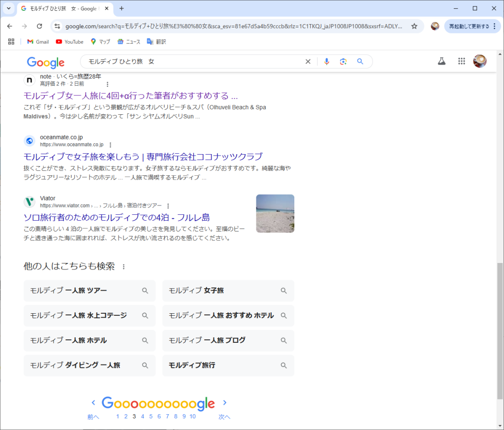Open options beside 他の人はこちらも検索
The height and width of the screenshot is (430, 504).
coord(124,267)
